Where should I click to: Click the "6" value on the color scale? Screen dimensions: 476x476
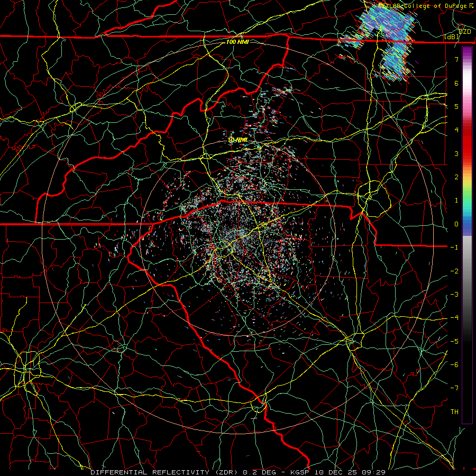(x=456, y=83)
